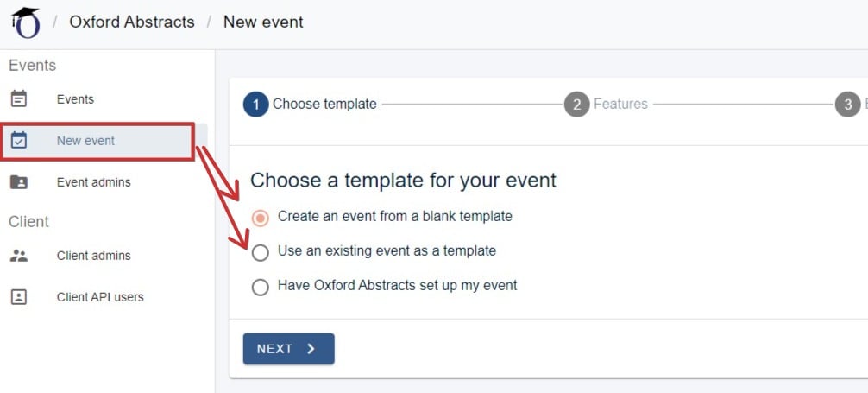The image size is (868, 393).
Task: Select the New event calendar-check icon
Action: point(19,141)
